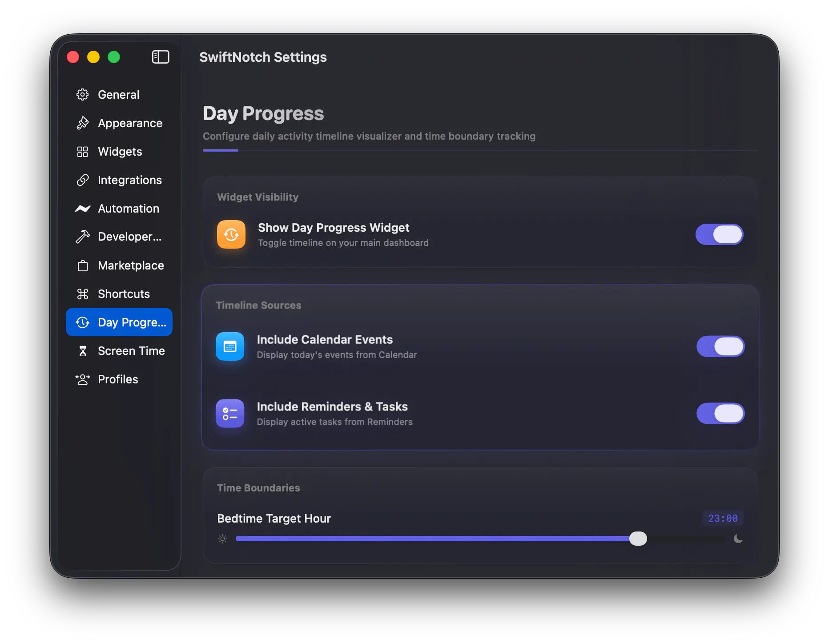Open Screen Time in the sidebar

tap(119, 351)
